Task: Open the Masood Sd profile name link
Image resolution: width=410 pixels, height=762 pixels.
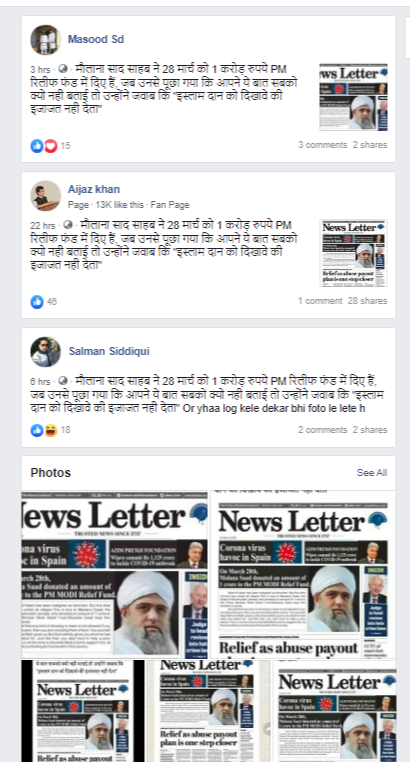Action: tap(96, 39)
